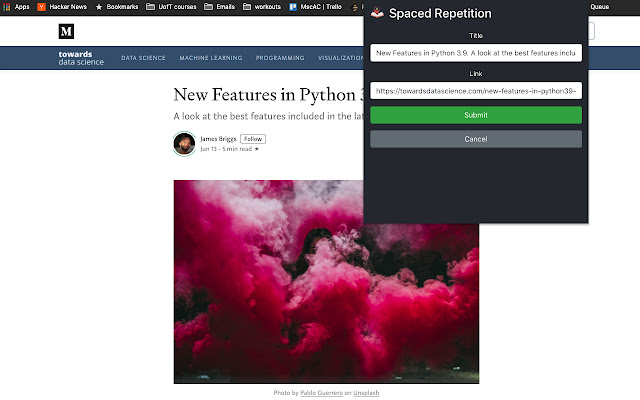Expand the Emails bookmark folder

[219, 6]
